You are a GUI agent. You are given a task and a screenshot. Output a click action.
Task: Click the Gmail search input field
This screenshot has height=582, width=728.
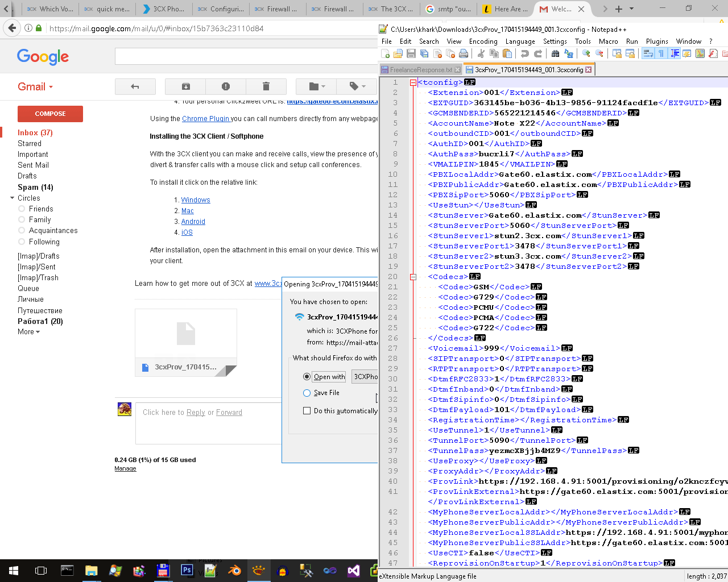coord(246,56)
